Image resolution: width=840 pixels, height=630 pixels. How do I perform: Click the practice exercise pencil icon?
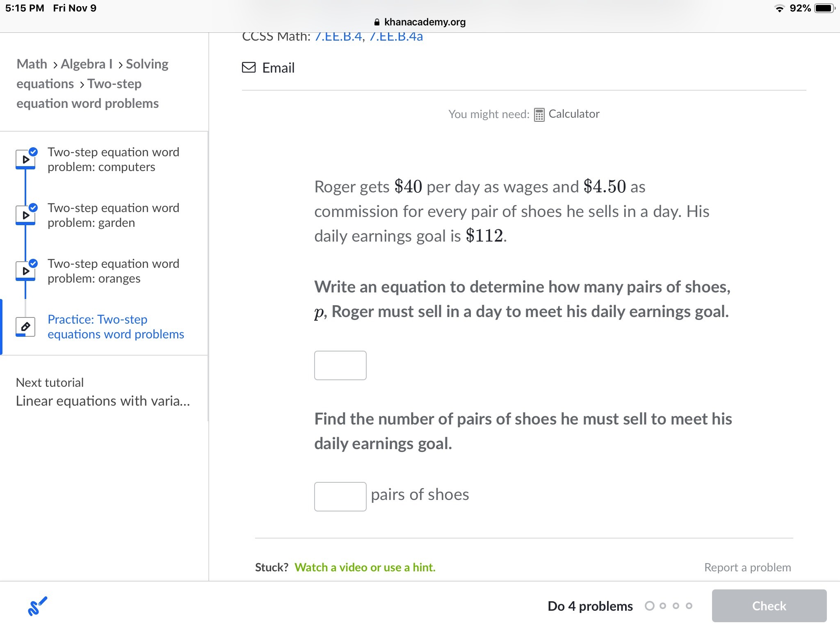[25, 327]
